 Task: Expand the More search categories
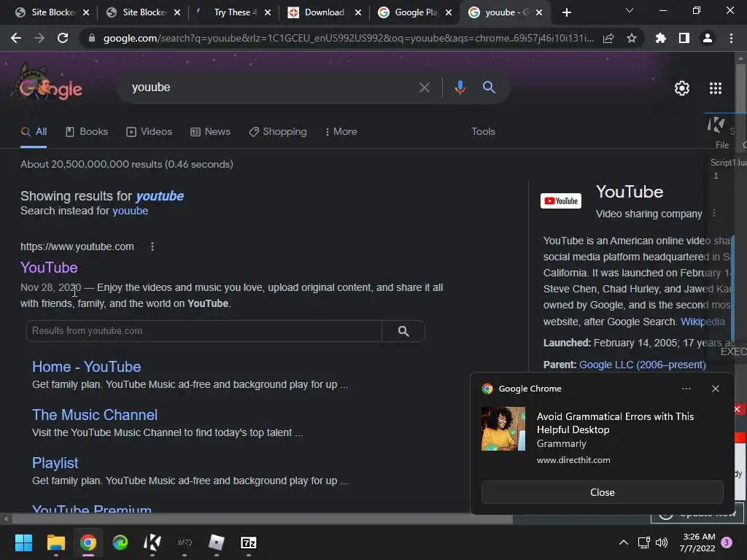(341, 132)
